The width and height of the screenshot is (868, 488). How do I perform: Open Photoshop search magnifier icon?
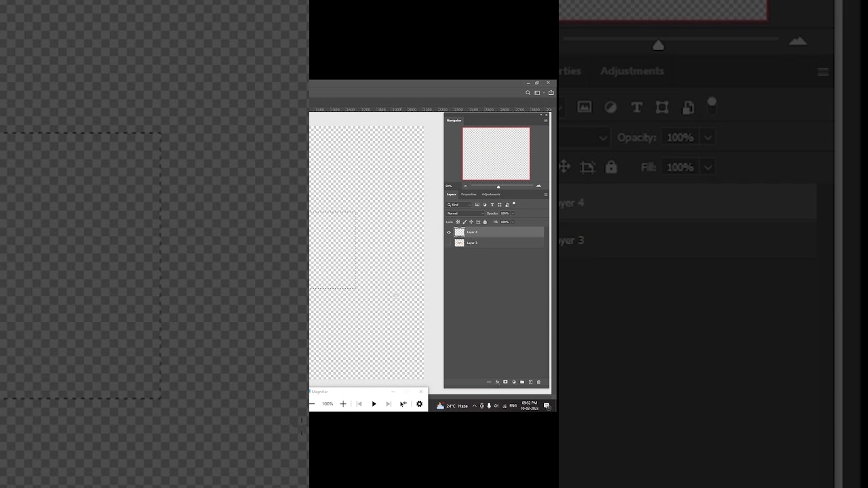(x=528, y=93)
